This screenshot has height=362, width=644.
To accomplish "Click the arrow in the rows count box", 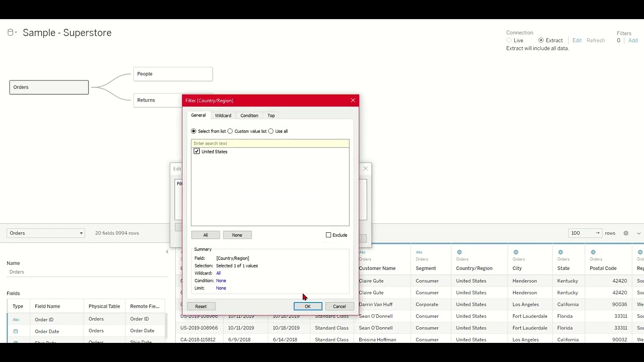I will [x=597, y=233].
